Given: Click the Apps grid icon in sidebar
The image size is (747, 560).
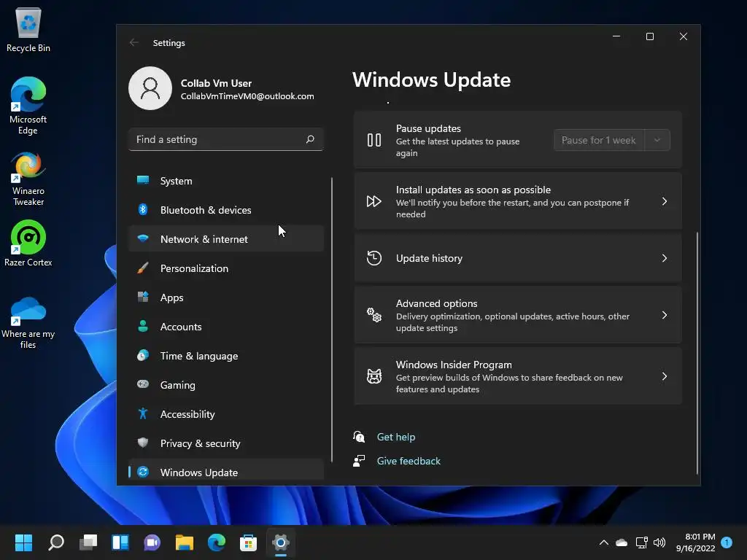Looking at the screenshot, I should (143, 297).
